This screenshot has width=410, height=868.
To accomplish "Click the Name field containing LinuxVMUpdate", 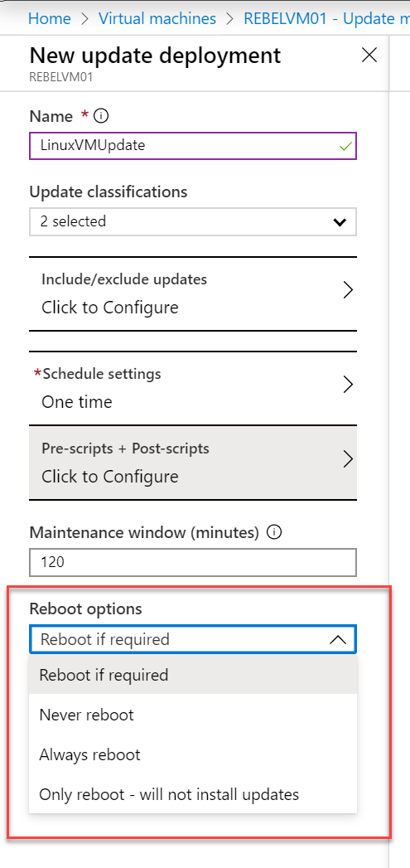I will pos(192,146).
